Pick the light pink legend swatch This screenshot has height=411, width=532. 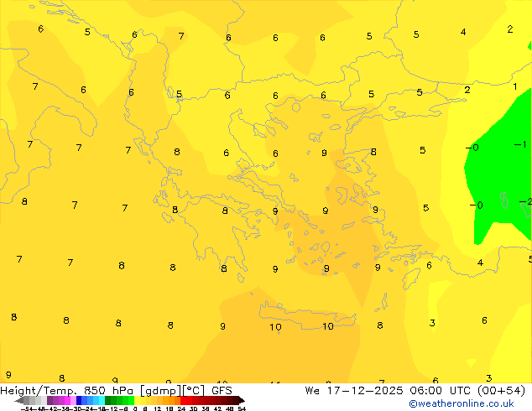(73, 400)
